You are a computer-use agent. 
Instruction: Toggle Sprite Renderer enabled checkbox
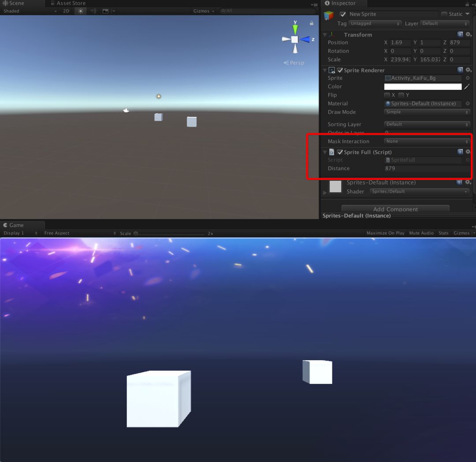(340, 70)
